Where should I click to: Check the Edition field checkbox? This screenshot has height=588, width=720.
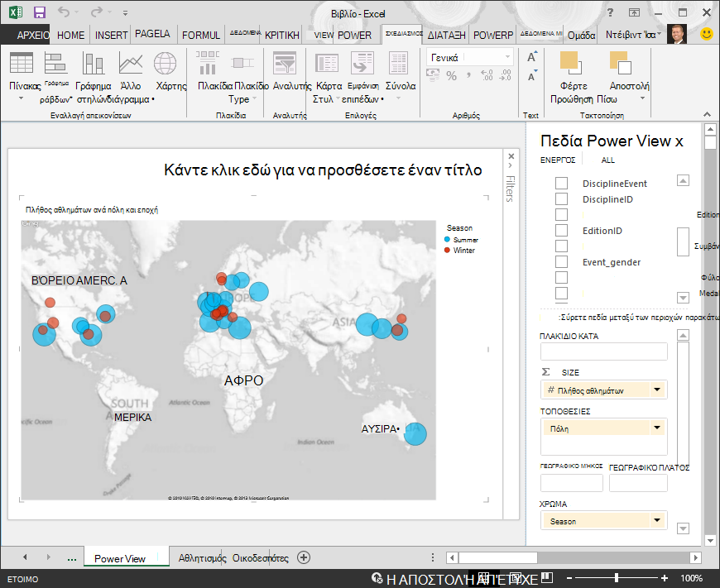[x=561, y=214]
